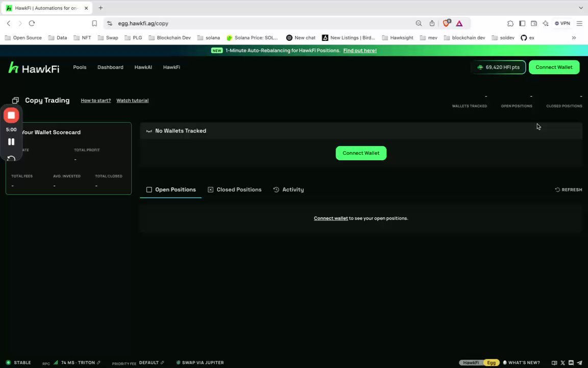Pause the screen recording
Screen dimensions: 588x368
11,142
